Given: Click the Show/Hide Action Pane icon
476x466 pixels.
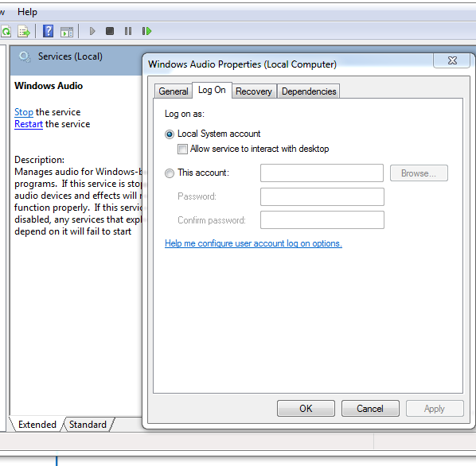Looking at the screenshot, I should [67, 32].
